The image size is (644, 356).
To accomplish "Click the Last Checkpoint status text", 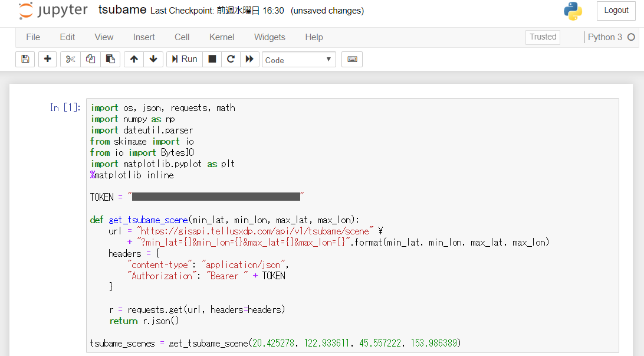I will tap(217, 11).
